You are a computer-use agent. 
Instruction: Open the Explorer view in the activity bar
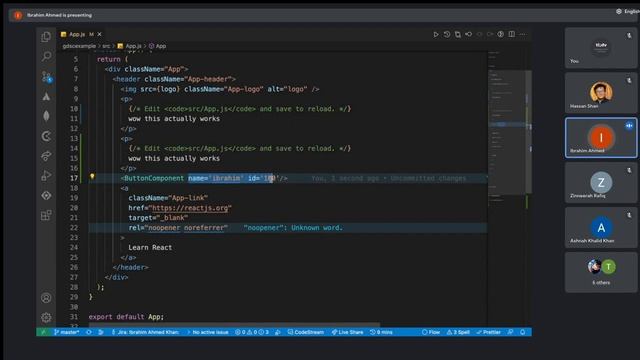click(46, 37)
